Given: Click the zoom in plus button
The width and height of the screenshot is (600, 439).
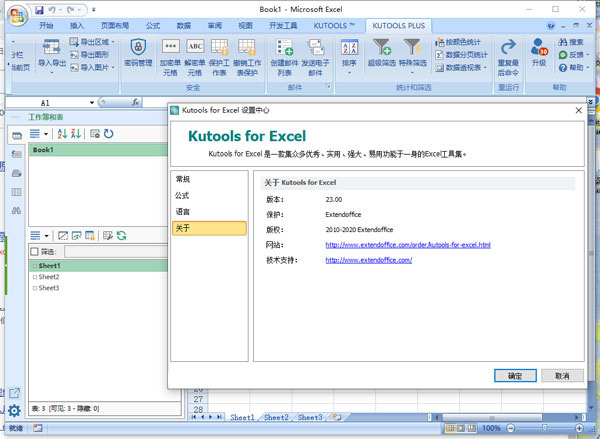Looking at the screenshot, I should click(x=579, y=428).
